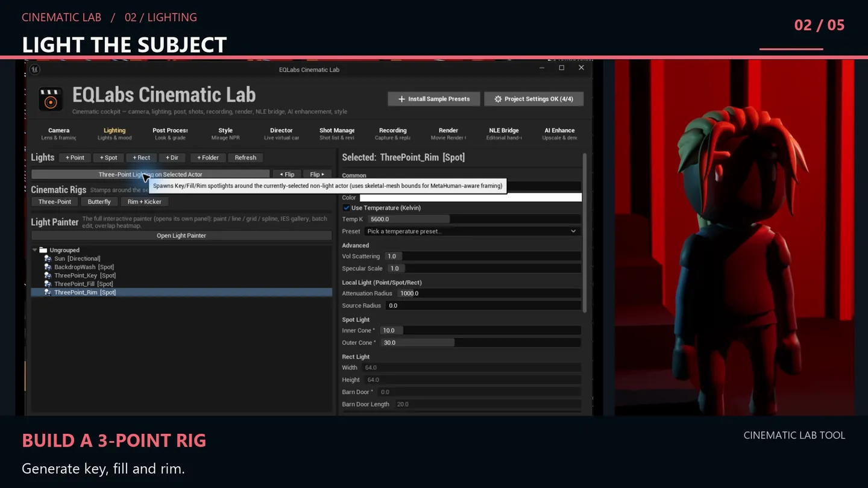Open the Director tab
Viewport: 868px width, 488px height.
pos(281,134)
